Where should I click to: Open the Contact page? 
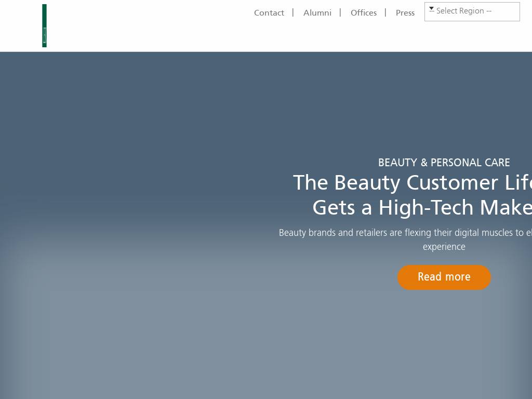[x=269, y=13]
